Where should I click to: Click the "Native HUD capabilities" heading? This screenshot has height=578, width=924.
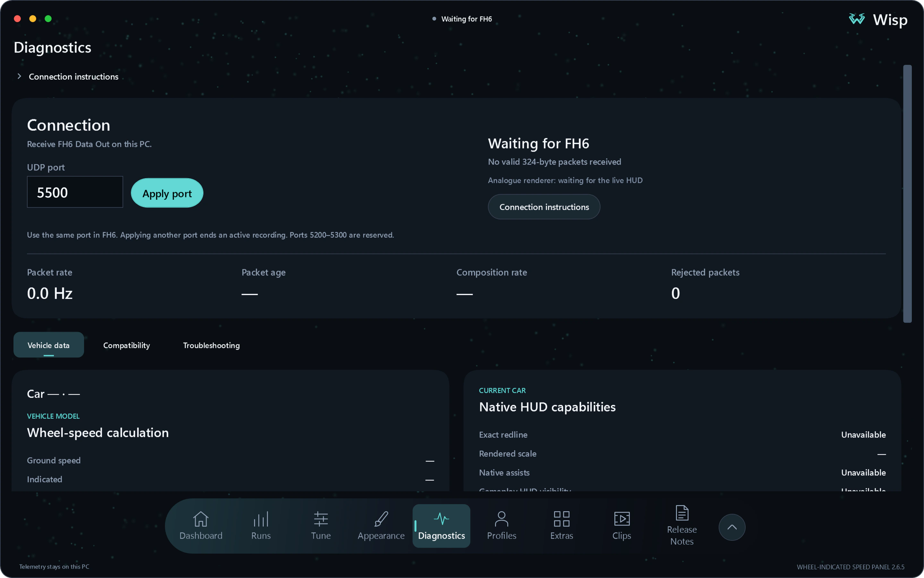[547, 407]
